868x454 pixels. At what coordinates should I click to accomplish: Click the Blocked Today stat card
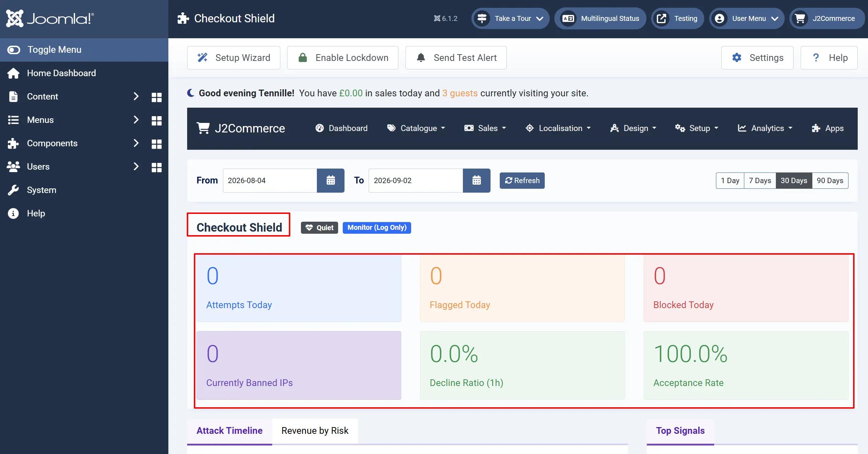(x=746, y=288)
